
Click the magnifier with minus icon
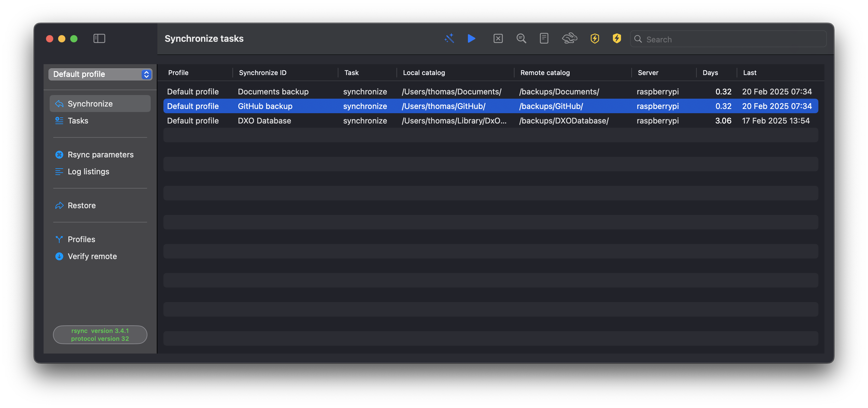click(x=521, y=38)
